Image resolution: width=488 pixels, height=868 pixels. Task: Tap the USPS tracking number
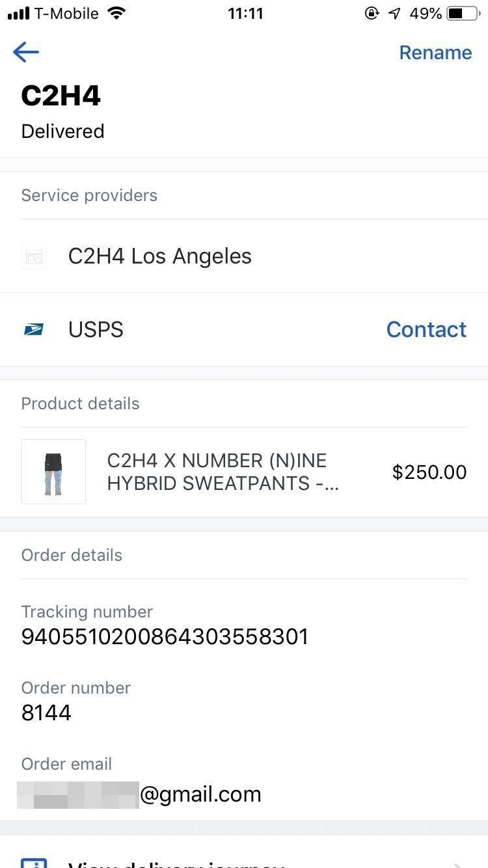point(165,636)
